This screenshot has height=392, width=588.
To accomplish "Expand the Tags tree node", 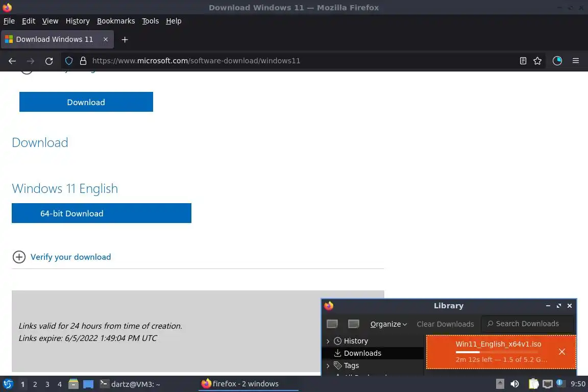I will coord(328,365).
